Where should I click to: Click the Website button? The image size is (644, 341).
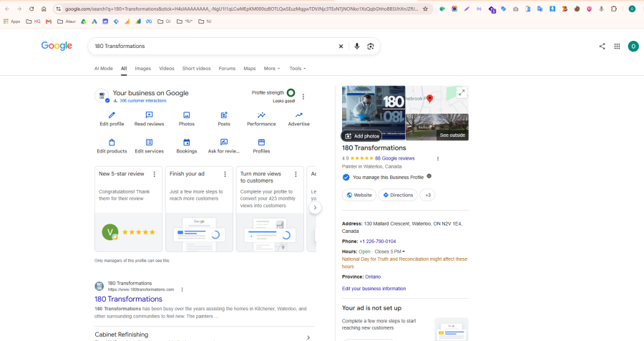[x=359, y=195]
